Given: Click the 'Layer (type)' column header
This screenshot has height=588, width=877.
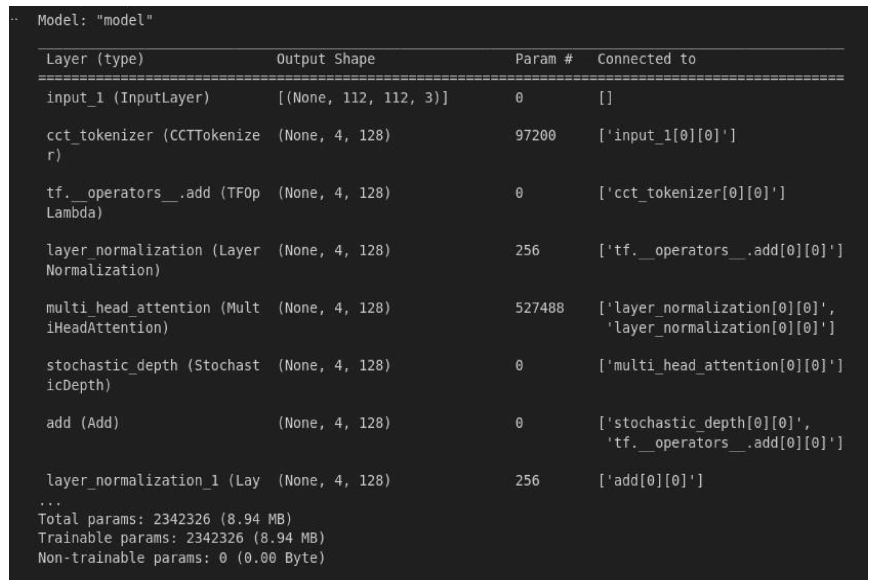Looking at the screenshot, I should tap(95, 59).
